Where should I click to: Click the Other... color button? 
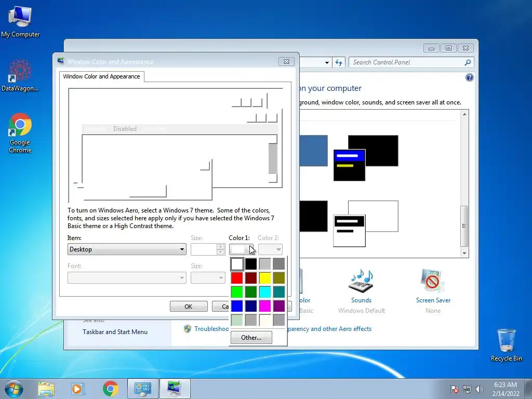pos(251,338)
